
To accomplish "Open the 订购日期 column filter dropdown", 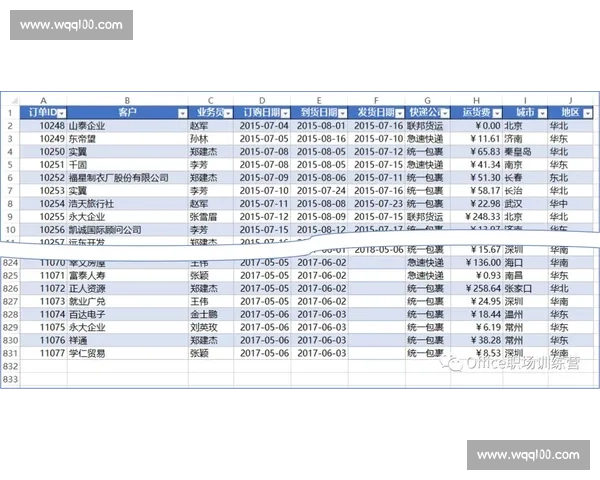I will 285,113.
